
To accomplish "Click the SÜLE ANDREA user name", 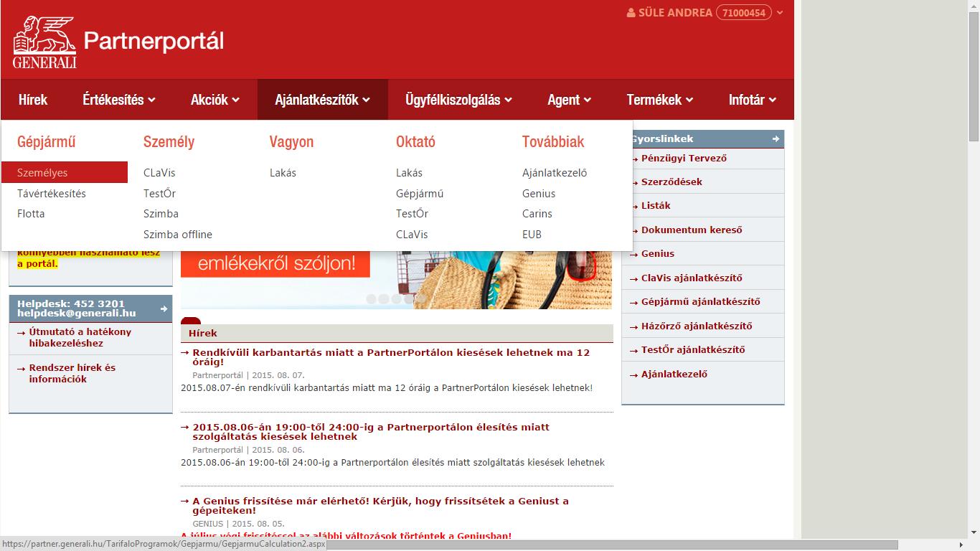I will (675, 13).
